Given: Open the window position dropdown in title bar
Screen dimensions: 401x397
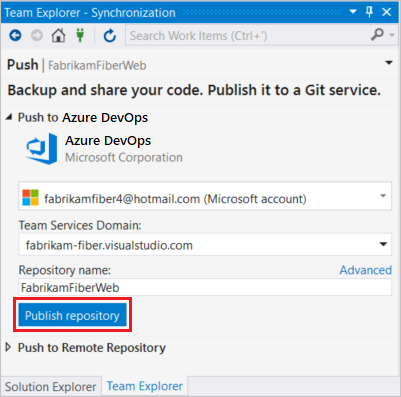Looking at the screenshot, I should click(x=353, y=12).
